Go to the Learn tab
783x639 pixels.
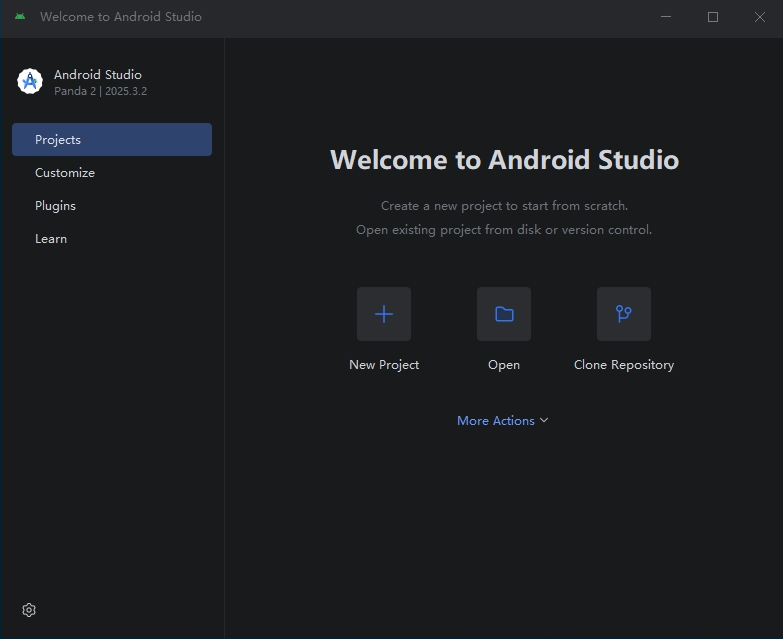click(112, 238)
